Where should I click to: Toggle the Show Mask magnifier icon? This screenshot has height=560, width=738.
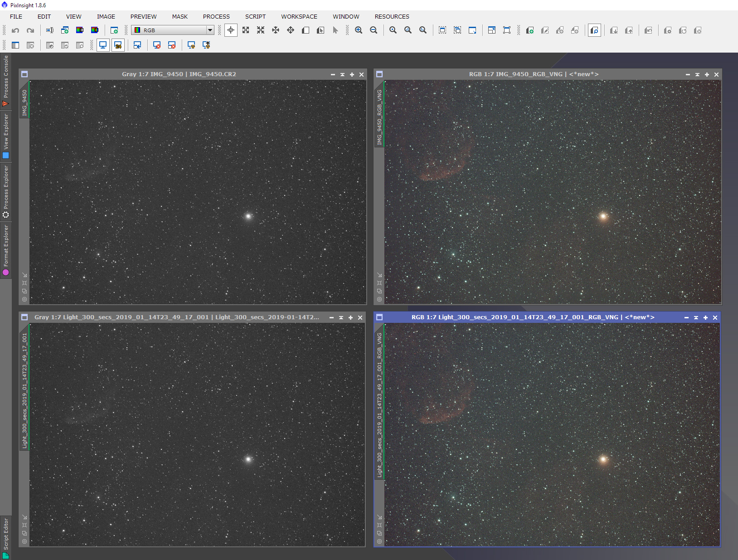coord(594,30)
